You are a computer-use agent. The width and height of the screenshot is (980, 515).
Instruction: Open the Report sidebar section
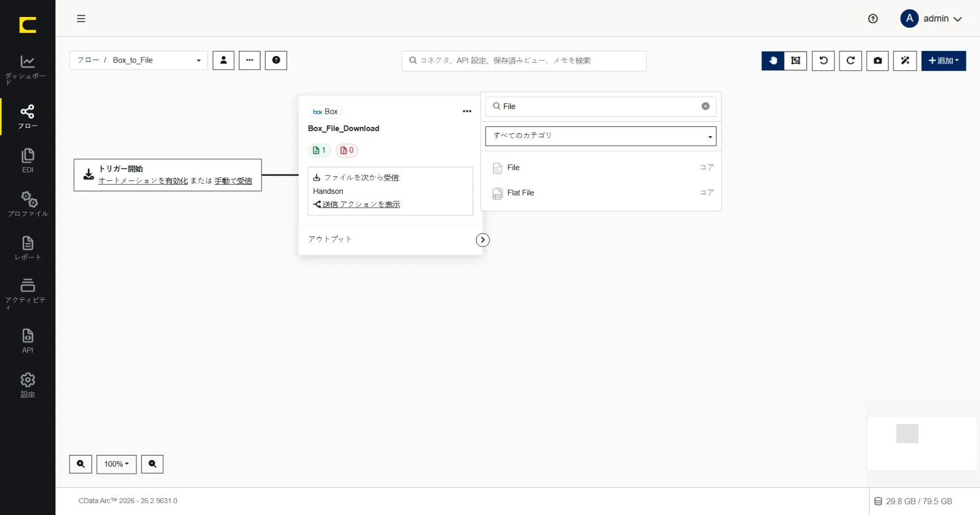coord(27,248)
